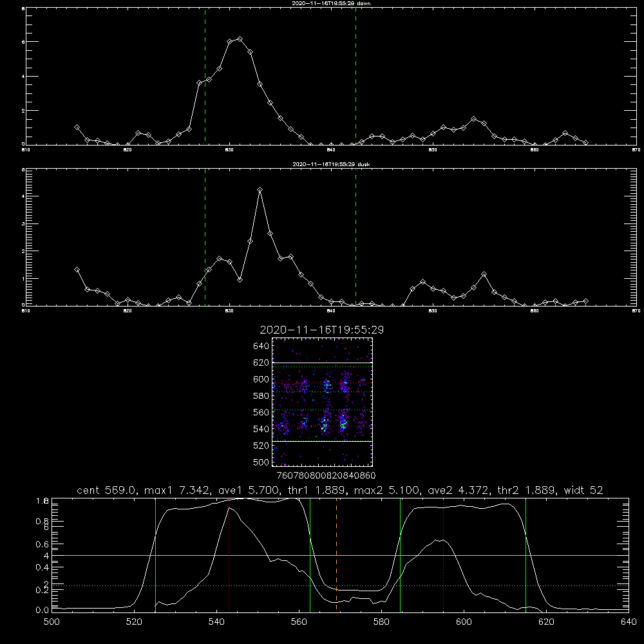Click the peak diamond marker in the dawn plot

click(x=240, y=39)
